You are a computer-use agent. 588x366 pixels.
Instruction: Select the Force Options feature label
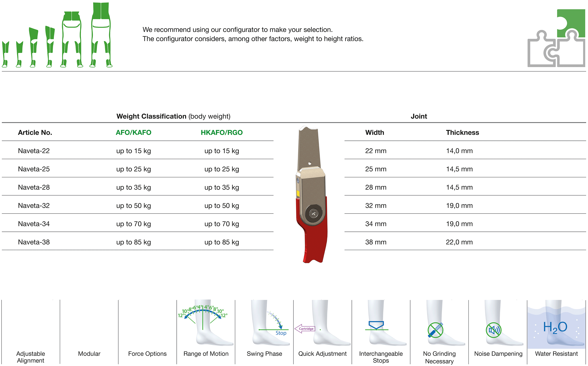point(147,354)
